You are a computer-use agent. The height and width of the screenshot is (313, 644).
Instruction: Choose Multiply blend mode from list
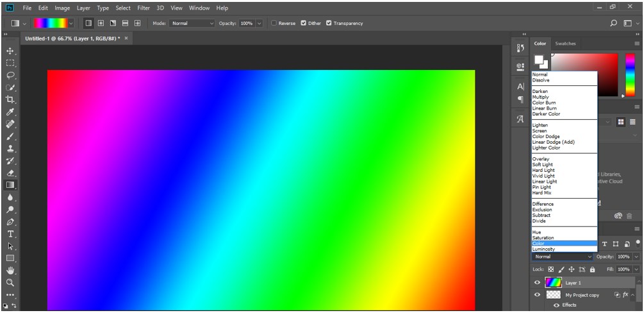540,97
